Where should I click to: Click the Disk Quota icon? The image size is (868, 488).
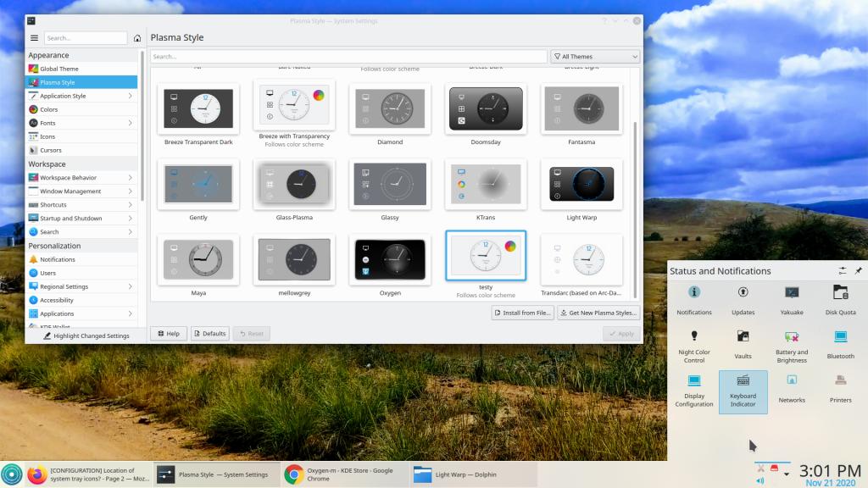[840, 298]
